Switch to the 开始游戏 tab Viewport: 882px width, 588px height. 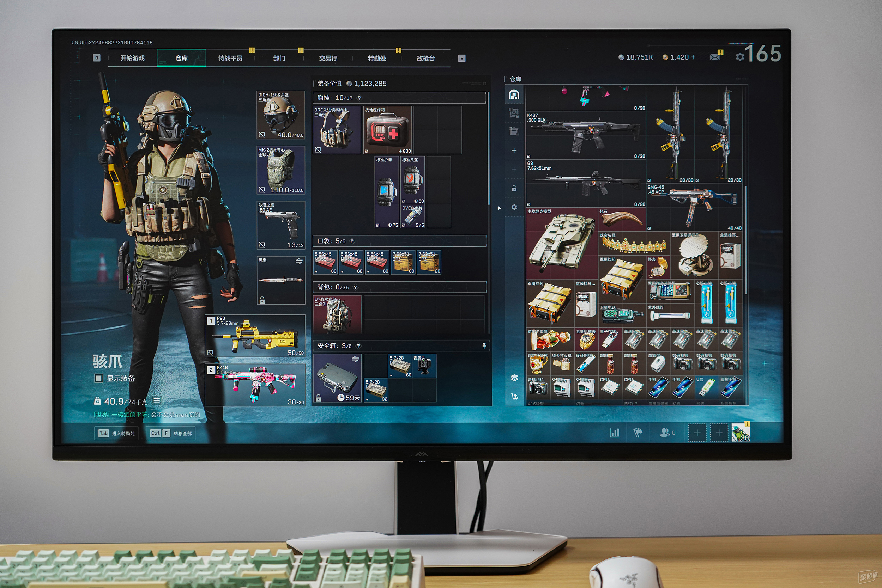(x=132, y=58)
